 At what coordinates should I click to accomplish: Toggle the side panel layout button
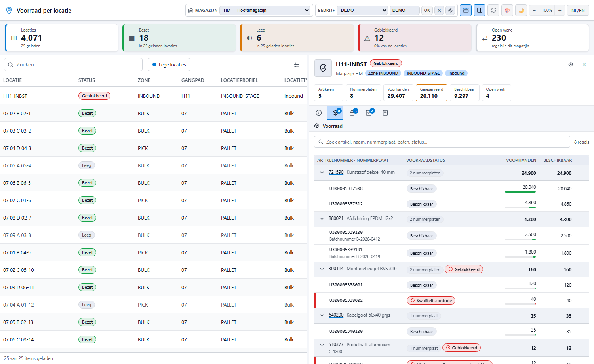[480, 10]
